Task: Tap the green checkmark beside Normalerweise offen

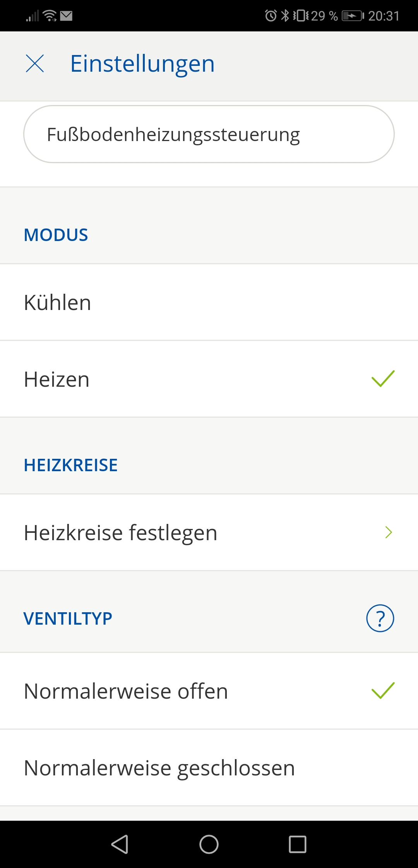Action: [x=383, y=691]
